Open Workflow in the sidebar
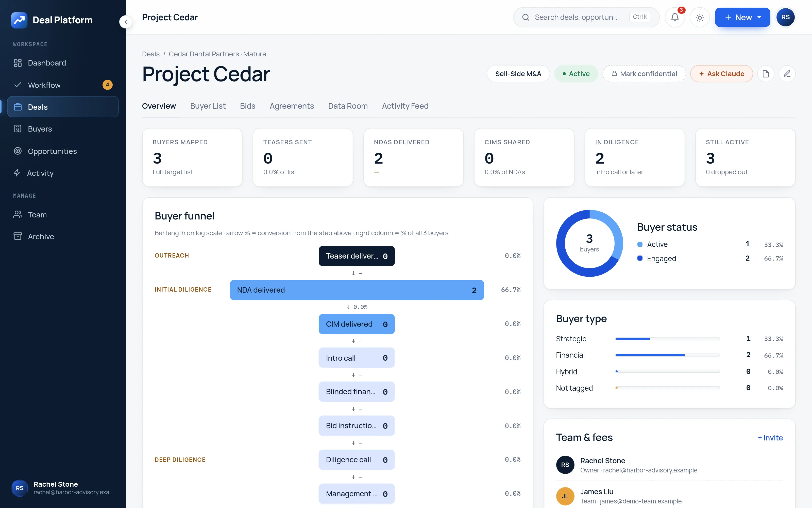812x508 pixels. [63, 85]
